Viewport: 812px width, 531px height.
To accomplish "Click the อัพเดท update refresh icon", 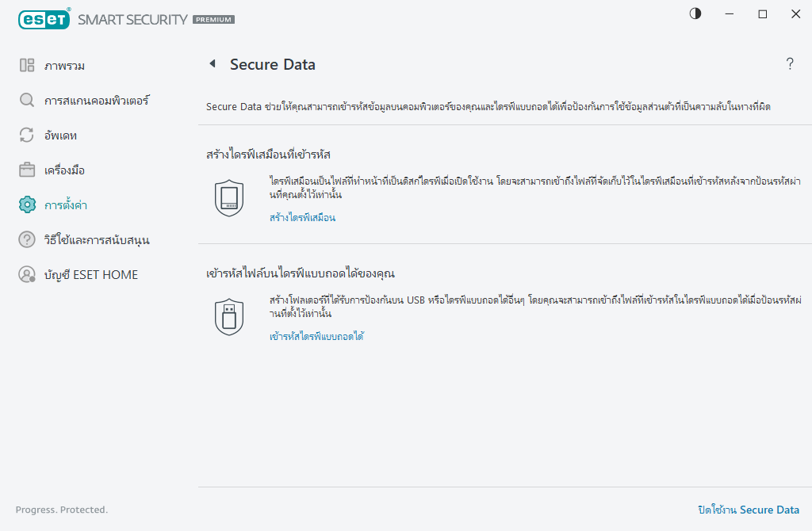I will [x=26, y=135].
